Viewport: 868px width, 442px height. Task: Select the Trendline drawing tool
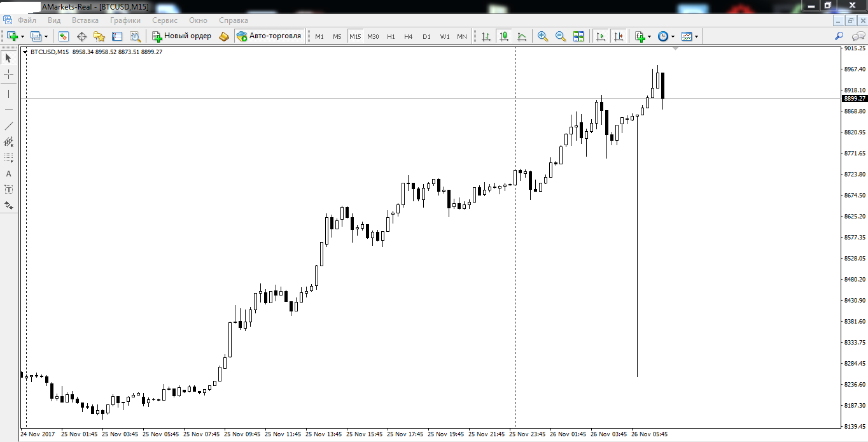[8, 125]
